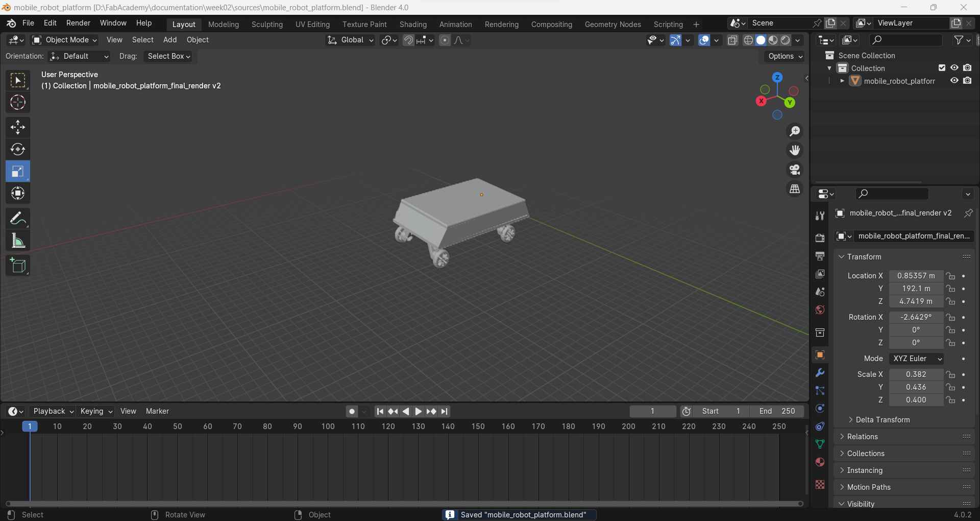Open the Render menu
This screenshot has height=521, width=980.
[x=78, y=23]
